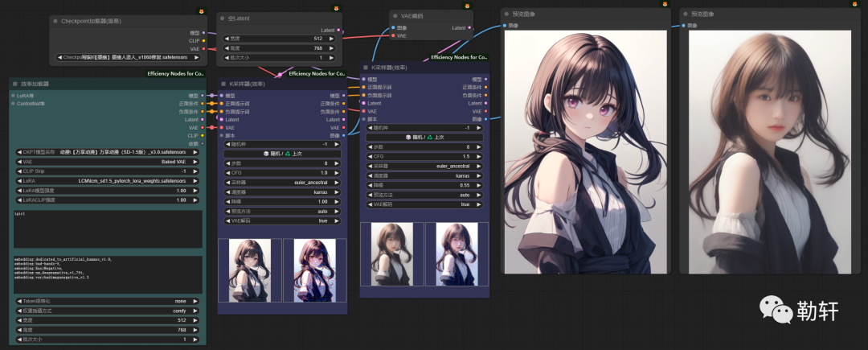Collapse the anime 预览图像 node via title dot
The width and height of the screenshot is (868, 350).
pyautogui.click(x=507, y=14)
